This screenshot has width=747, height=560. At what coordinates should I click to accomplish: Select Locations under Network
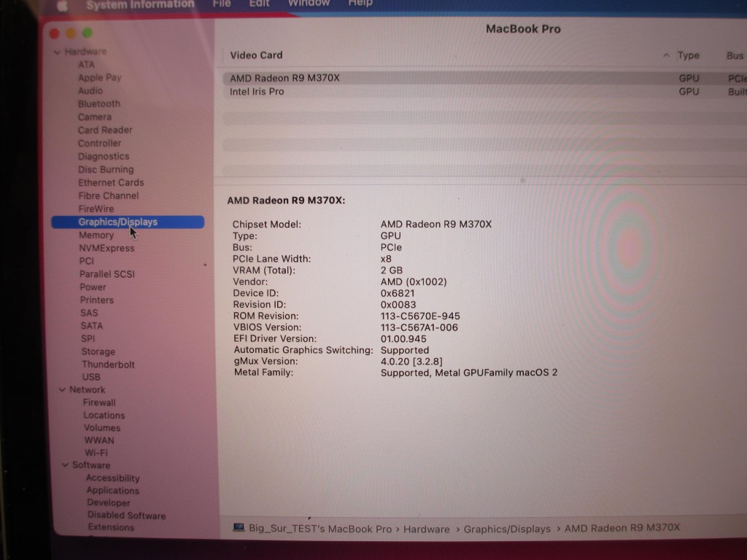(x=104, y=415)
